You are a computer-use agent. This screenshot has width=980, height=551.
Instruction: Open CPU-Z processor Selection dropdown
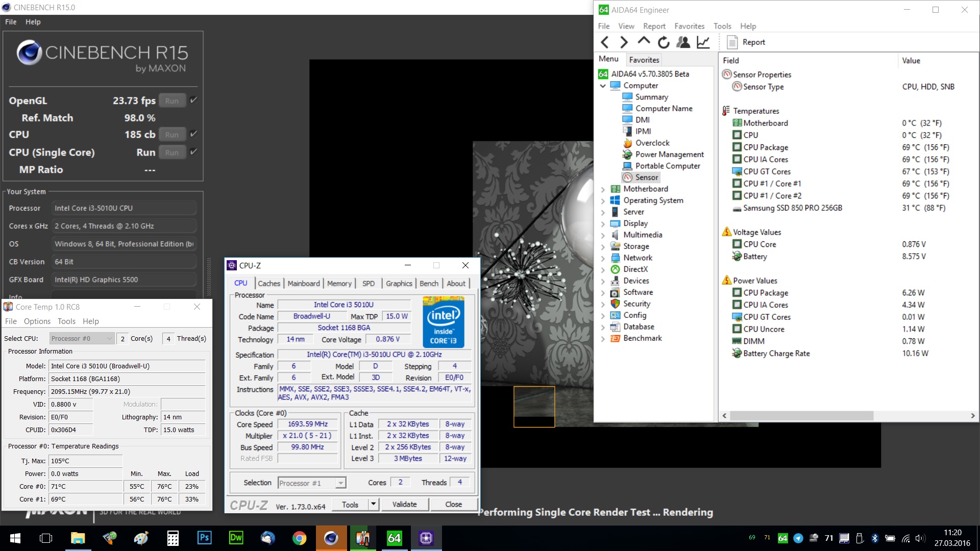pos(312,483)
